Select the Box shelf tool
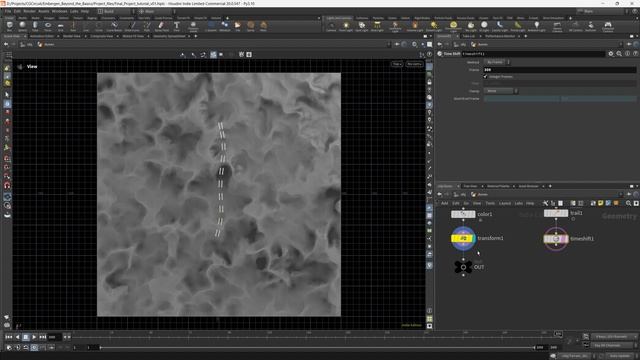The height and width of the screenshot is (360, 640). (x=9, y=27)
